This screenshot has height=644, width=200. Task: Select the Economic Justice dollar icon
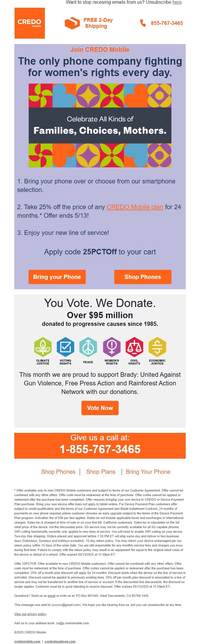pyautogui.click(x=157, y=347)
